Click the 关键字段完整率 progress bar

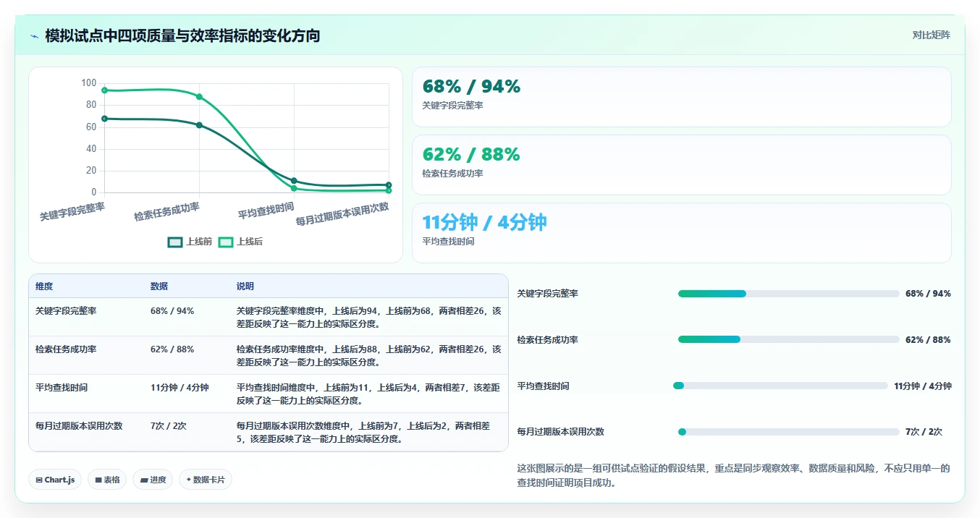point(788,294)
